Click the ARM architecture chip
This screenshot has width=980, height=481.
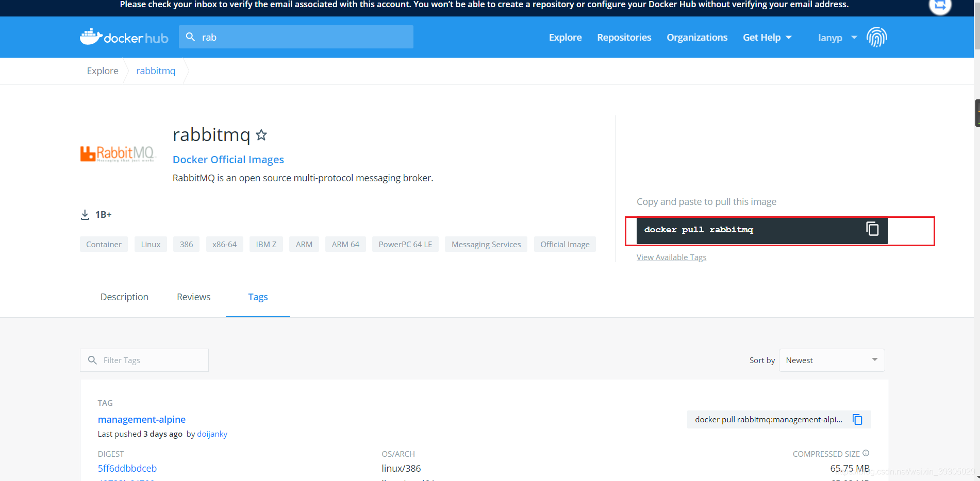tap(304, 244)
